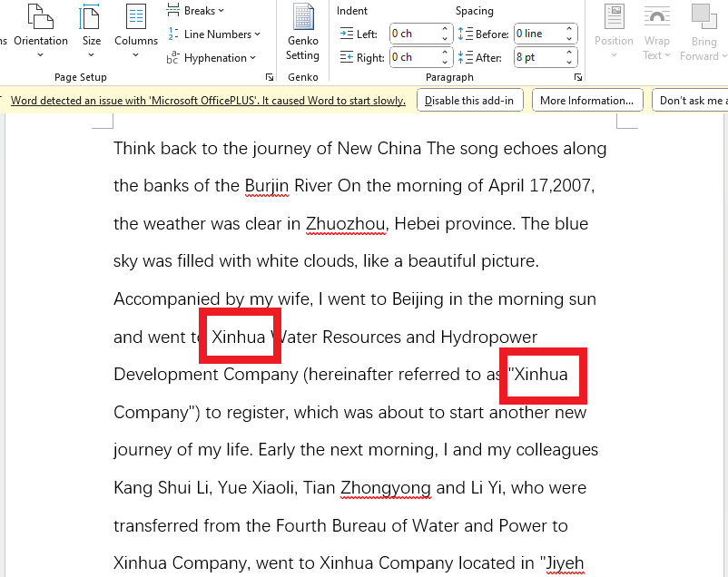728x577 pixels.
Task: Click the Indent Left input field
Action: tap(415, 34)
